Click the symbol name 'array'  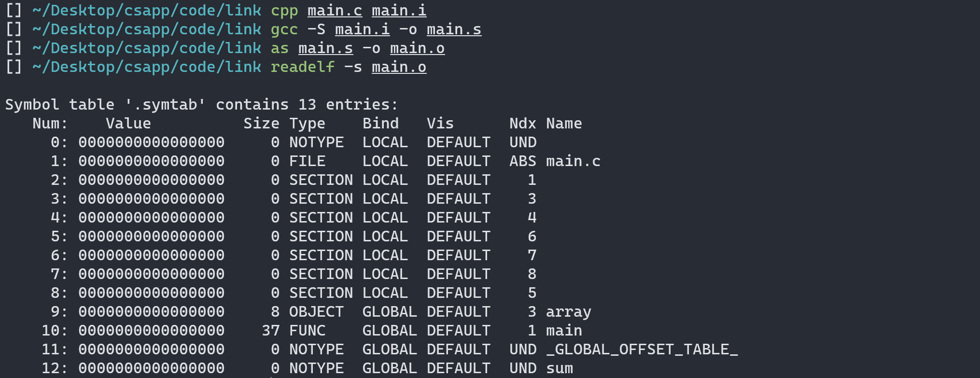pyautogui.click(x=569, y=311)
